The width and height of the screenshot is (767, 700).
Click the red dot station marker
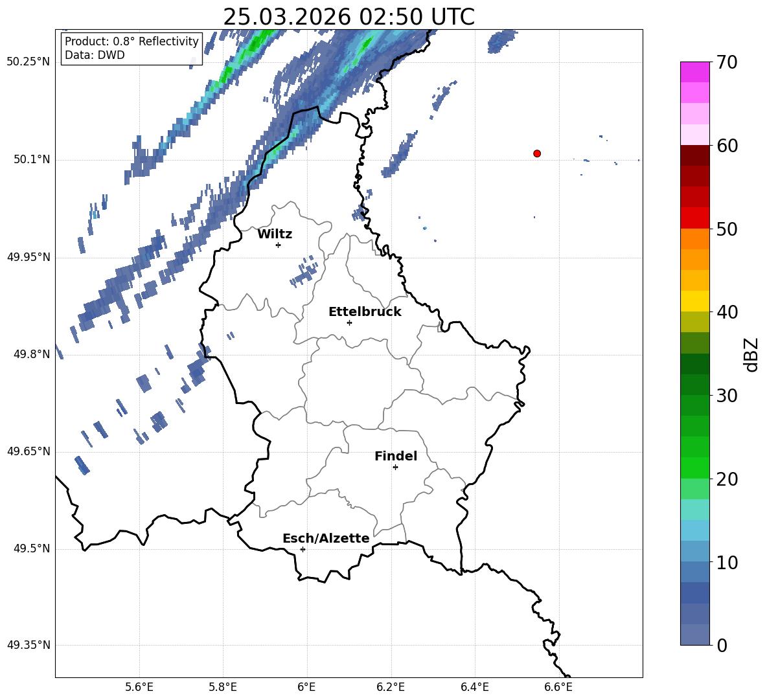coord(537,153)
